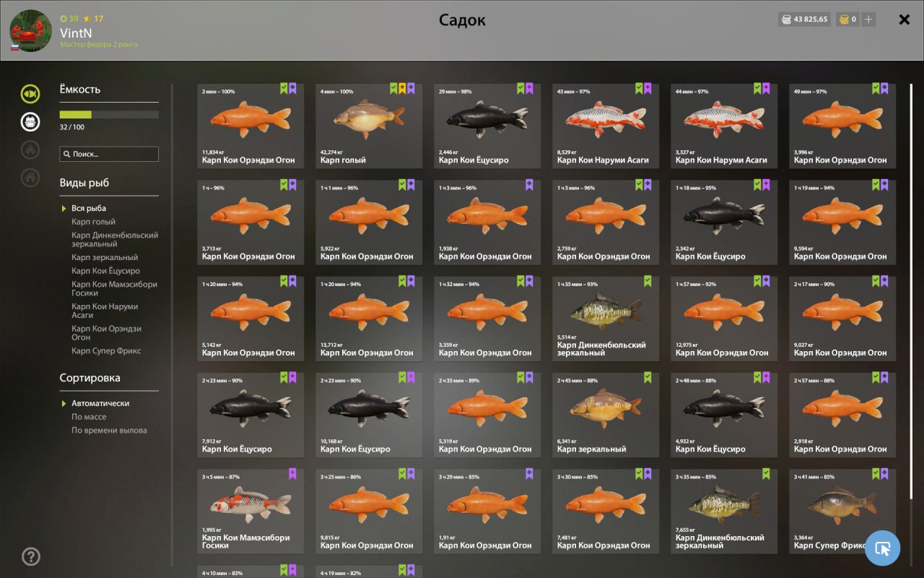Image resolution: width=924 pixels, height=578 pixels.
Task: Select sorting option Автоматически
Action: tap(100, 403)
